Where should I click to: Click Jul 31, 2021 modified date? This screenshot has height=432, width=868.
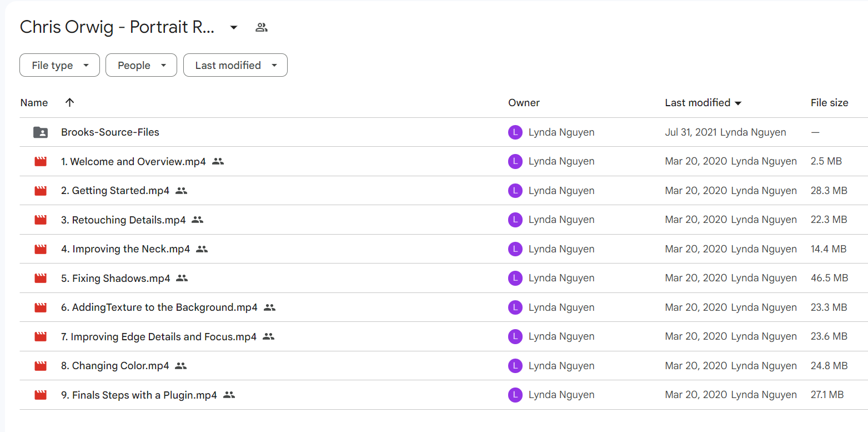(x=691, y=132)
